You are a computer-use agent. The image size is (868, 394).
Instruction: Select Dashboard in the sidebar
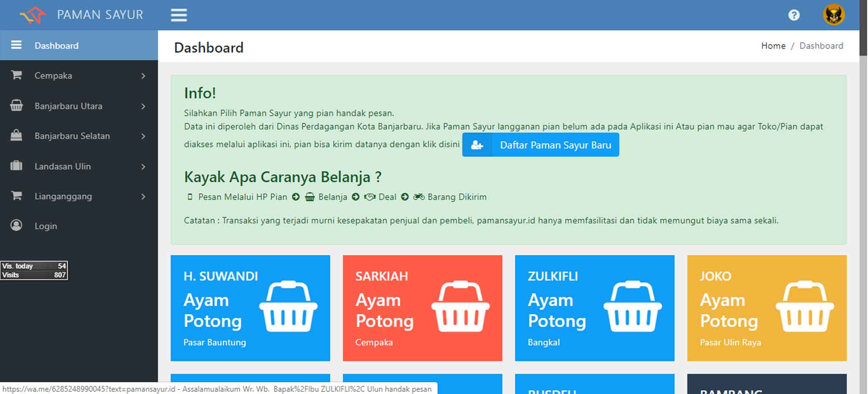[x=56, y=46]
